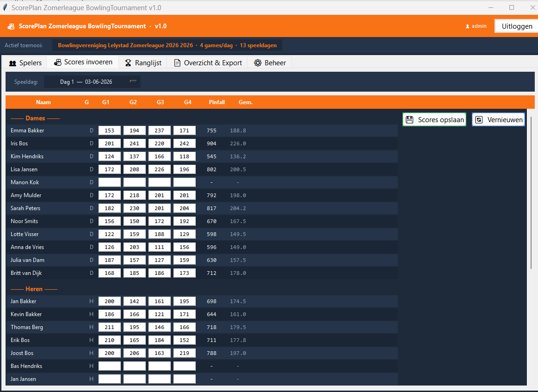Select Iris Bos G2 score 241
This screenshot has width=538, height=392.
[x=135, y=143]
